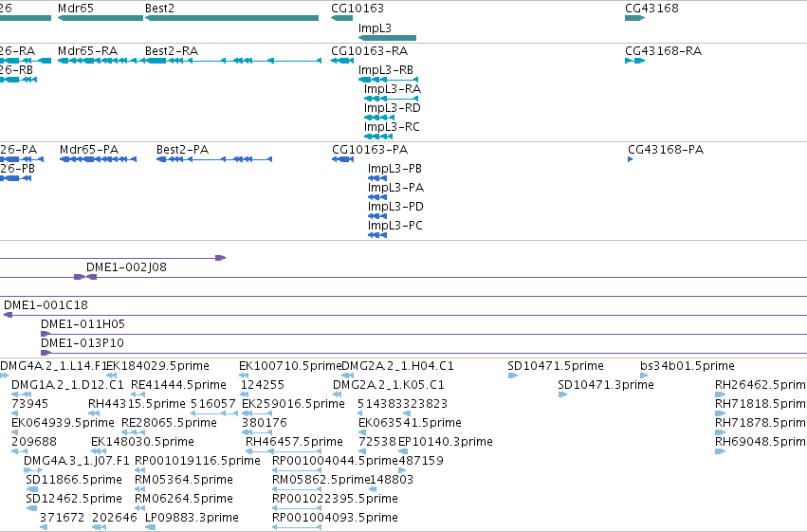Click the CG10163-RA transcript label

tap(369, 51)
